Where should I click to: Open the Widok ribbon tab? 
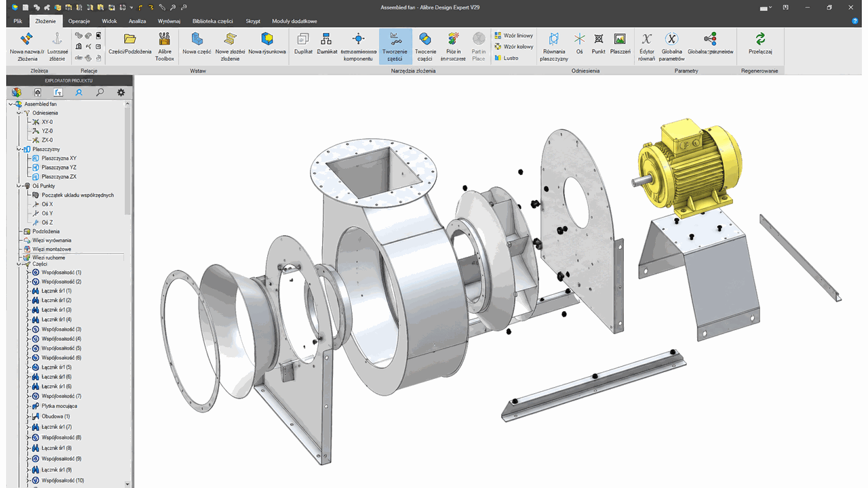tap(109, 21)
